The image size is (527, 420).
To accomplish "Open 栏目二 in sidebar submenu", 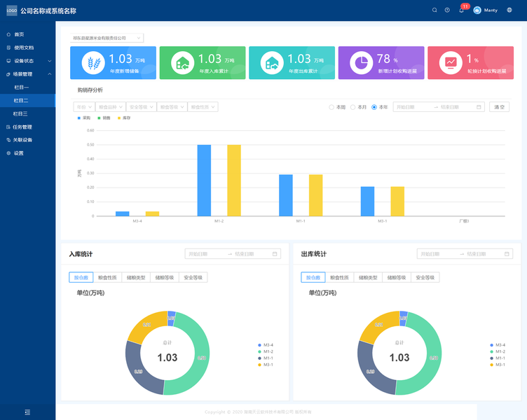I will (27, 100).
